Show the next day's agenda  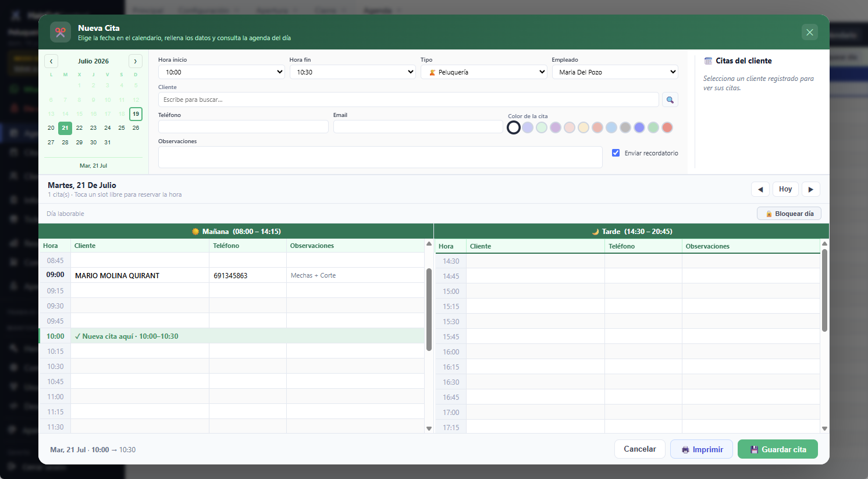click(811, 189)
